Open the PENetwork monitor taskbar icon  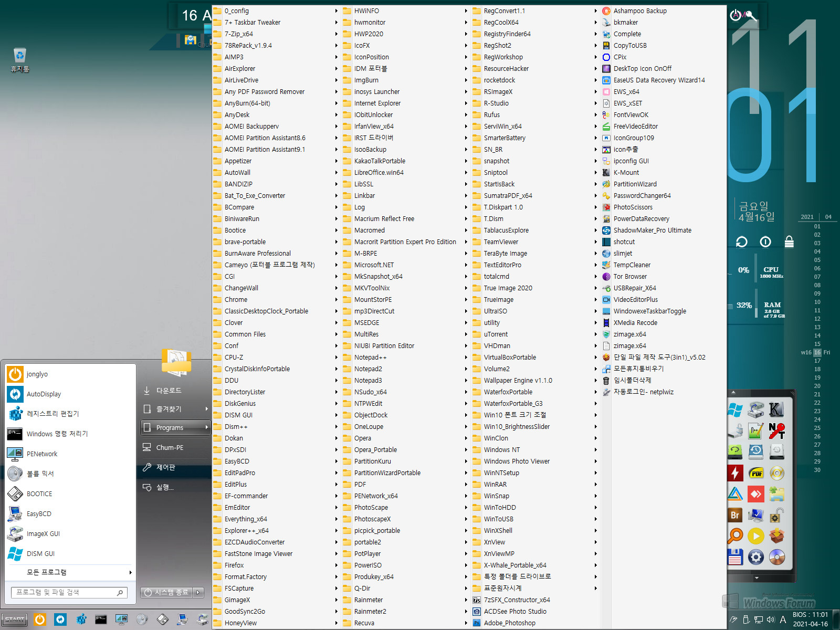pos(121,619)
